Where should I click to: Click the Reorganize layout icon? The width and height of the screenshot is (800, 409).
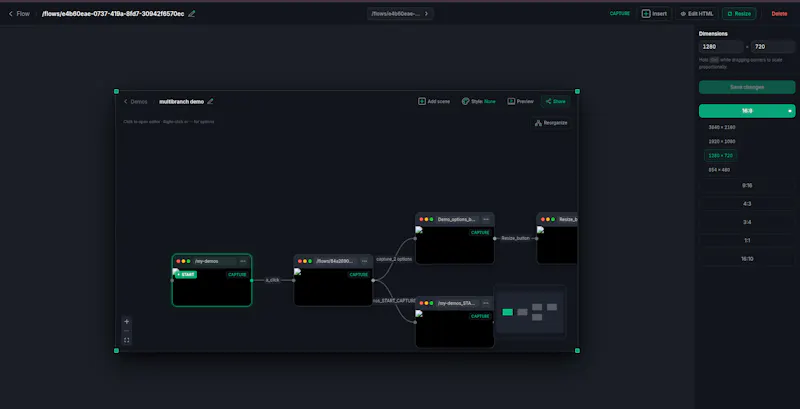click(x=538, y=123)
